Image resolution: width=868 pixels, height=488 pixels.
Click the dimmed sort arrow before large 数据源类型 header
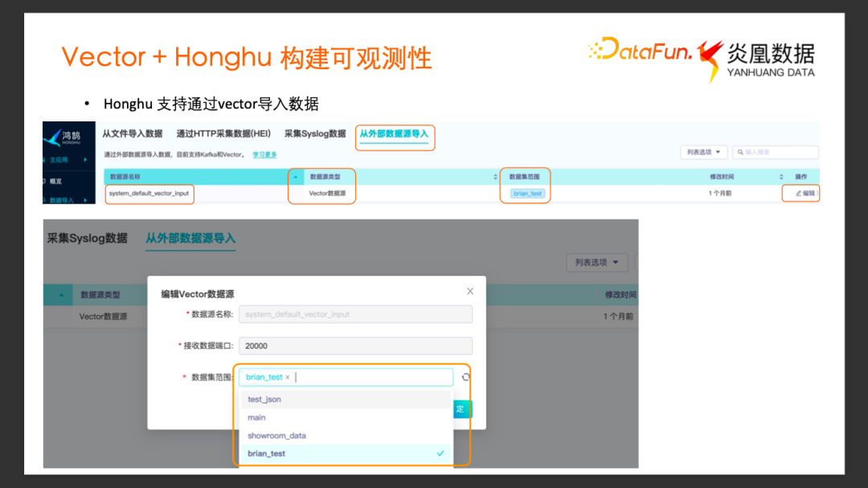click(x=61, y=295)
